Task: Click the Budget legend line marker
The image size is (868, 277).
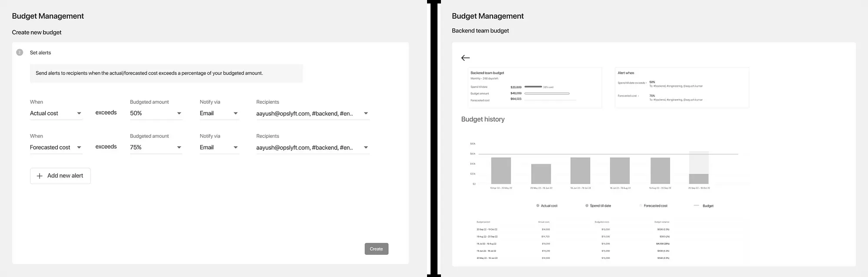Action: 697,206
